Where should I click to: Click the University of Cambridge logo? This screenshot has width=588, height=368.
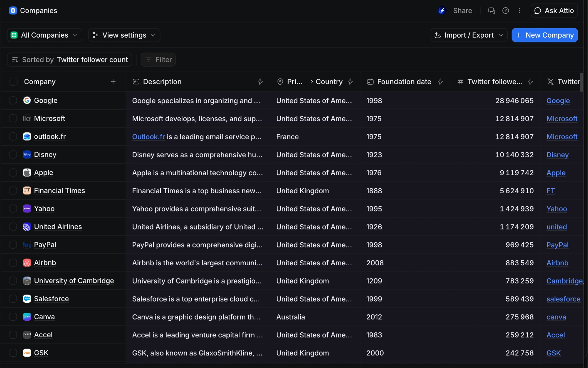pyautogui.click(x=27, y=281)
